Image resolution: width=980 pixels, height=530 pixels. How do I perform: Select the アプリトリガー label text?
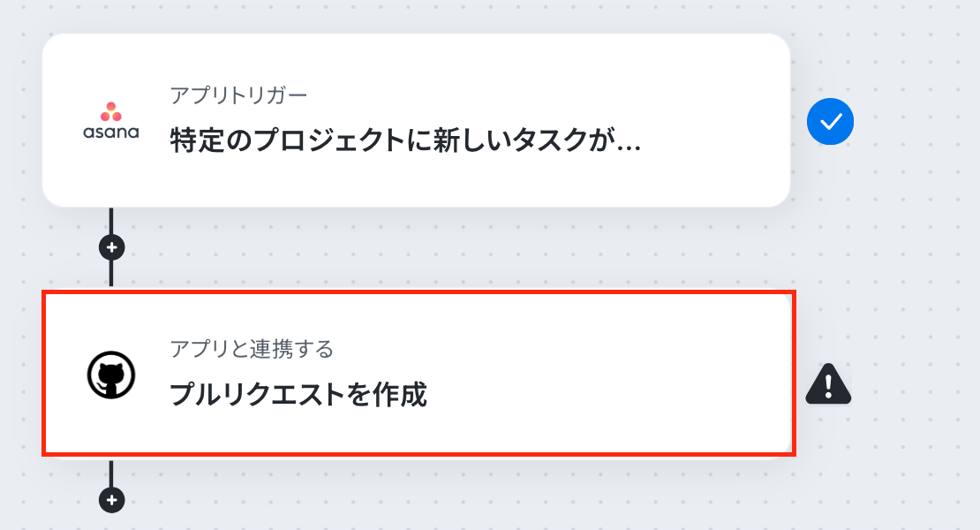(x=238, y=95)
